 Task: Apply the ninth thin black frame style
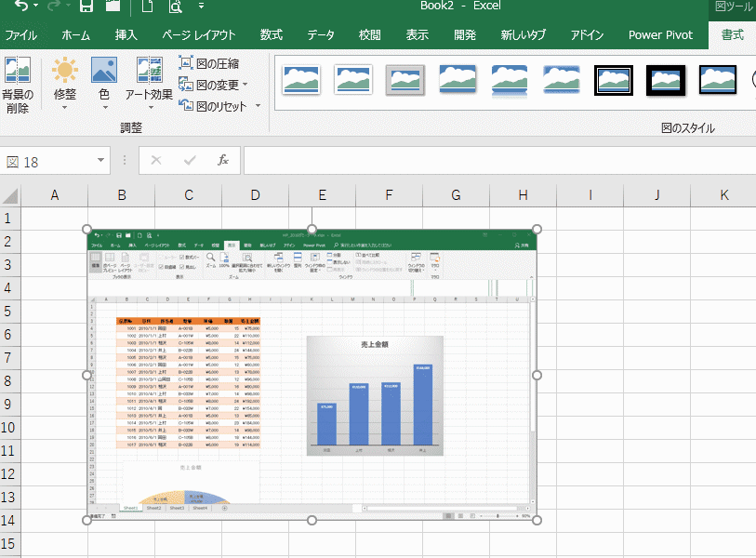pyautogui.click(x=718, y=80)
